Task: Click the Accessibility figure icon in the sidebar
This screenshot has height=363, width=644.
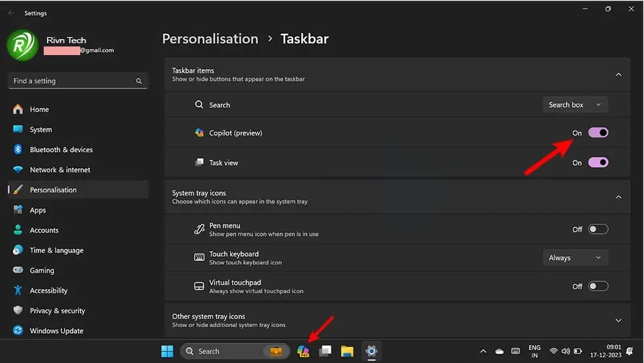Action: (18, 290)
